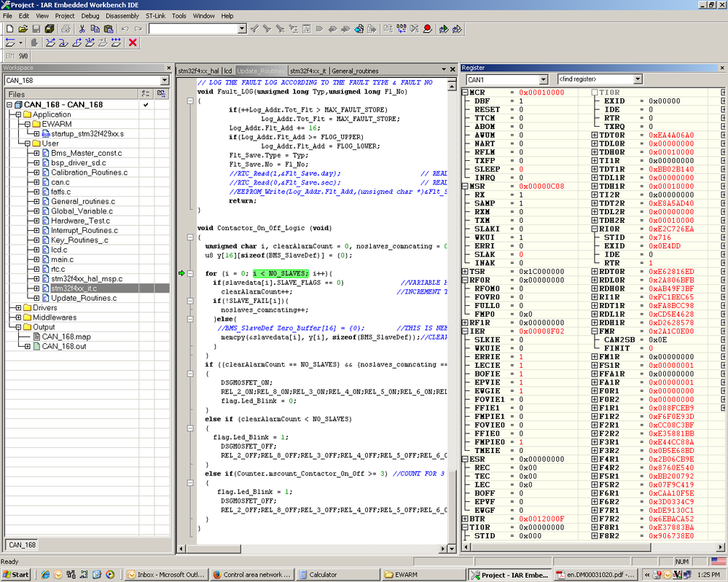
Task: Click the debugger Reset icon
Action: [x=9, y=43]
